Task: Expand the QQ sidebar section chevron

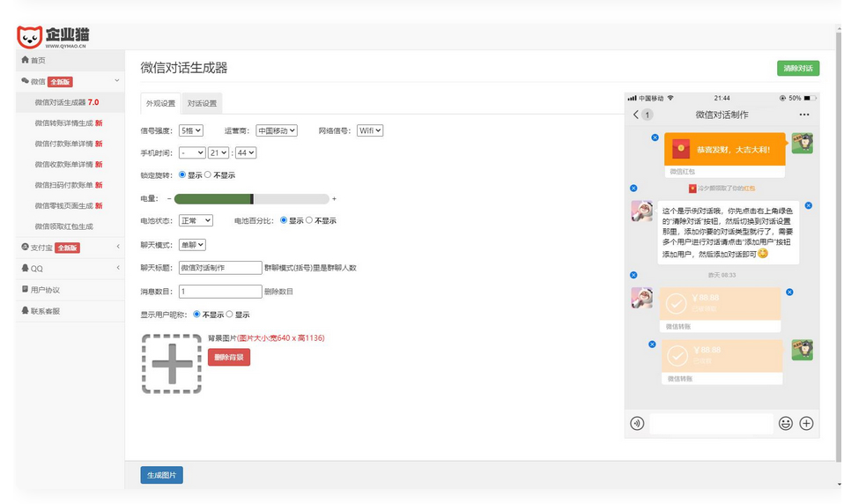Action: [x=118, y=268]
